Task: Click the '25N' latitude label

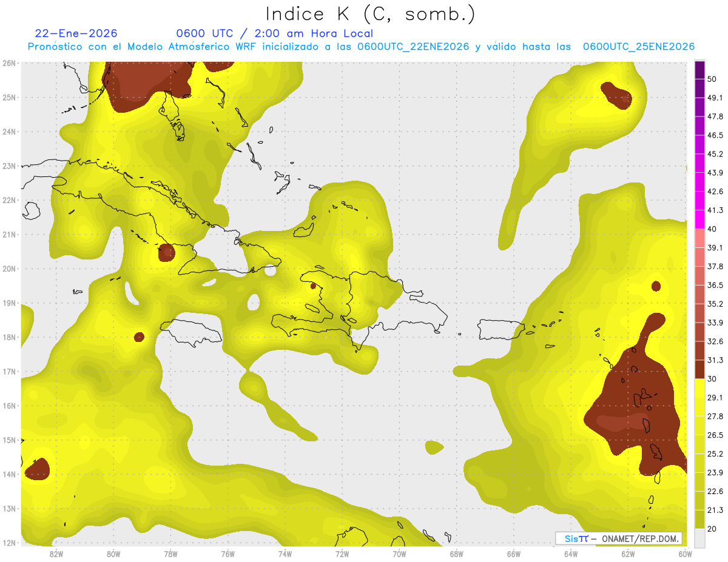Action: (x=8, y=97)
